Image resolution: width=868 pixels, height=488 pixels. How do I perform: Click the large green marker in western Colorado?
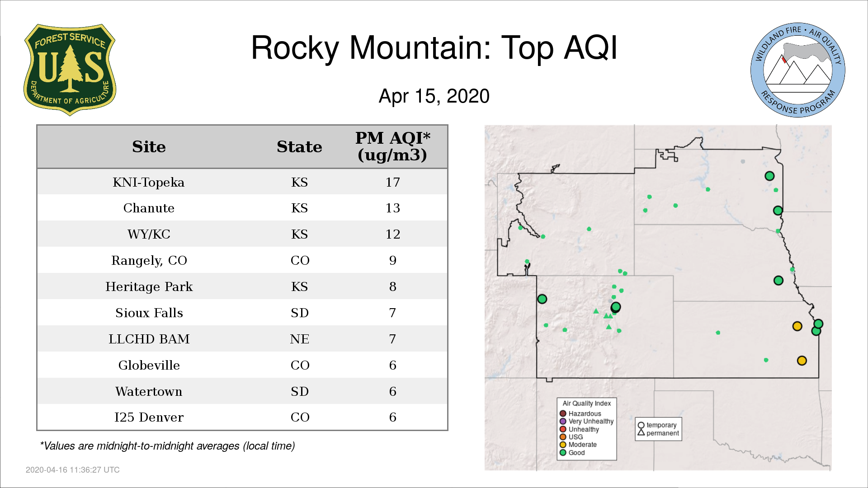(x=542, y=299)
